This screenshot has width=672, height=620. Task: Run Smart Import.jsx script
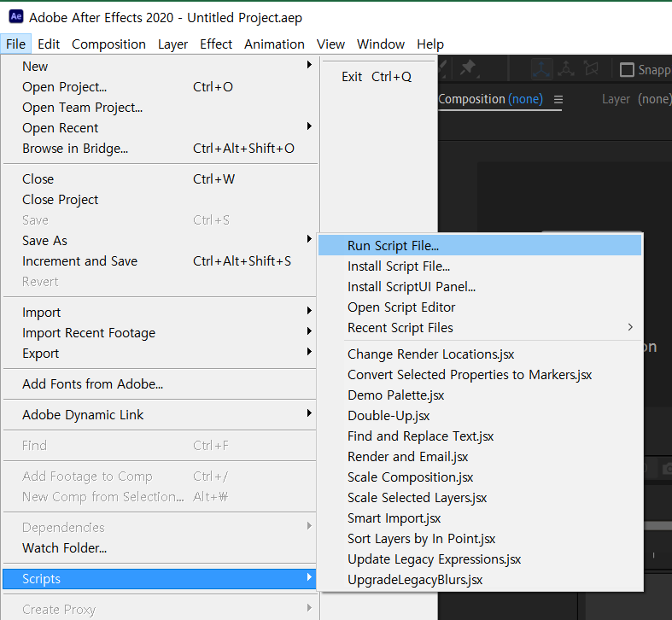pos(480,518)
